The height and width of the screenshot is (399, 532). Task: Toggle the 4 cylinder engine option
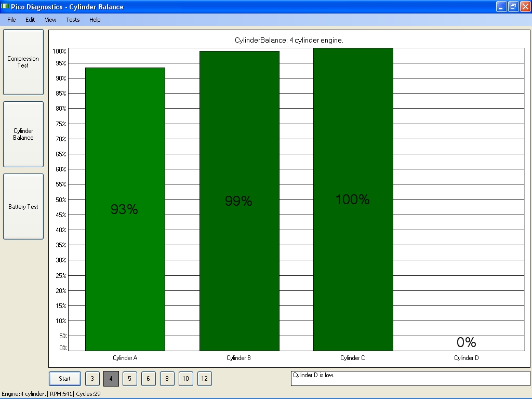[111, 379]
